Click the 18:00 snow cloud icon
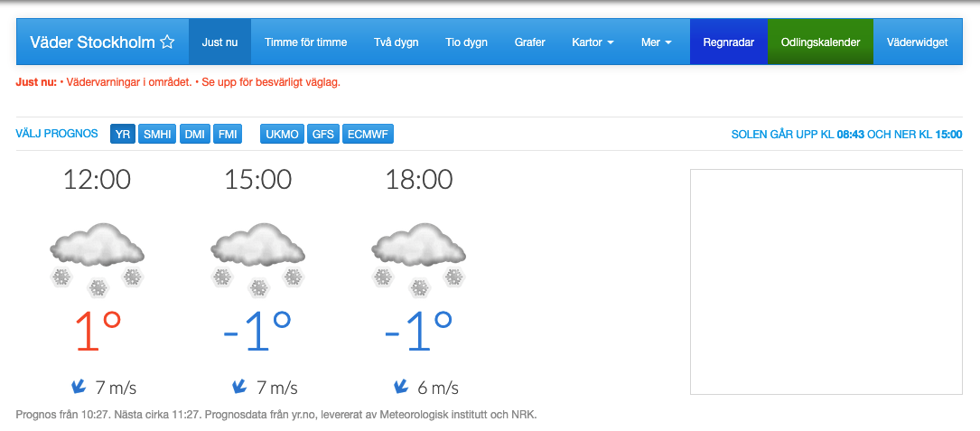This screenshot has width=980, height=431. click(x=419, y=258)
